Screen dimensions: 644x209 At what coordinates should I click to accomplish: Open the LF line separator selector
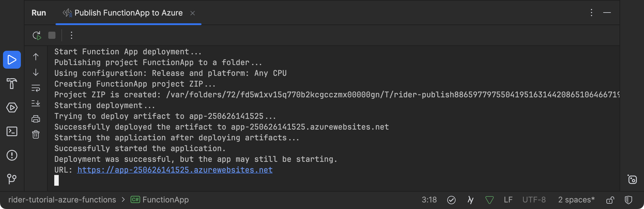pyautogui.click(x=508, y=200)
